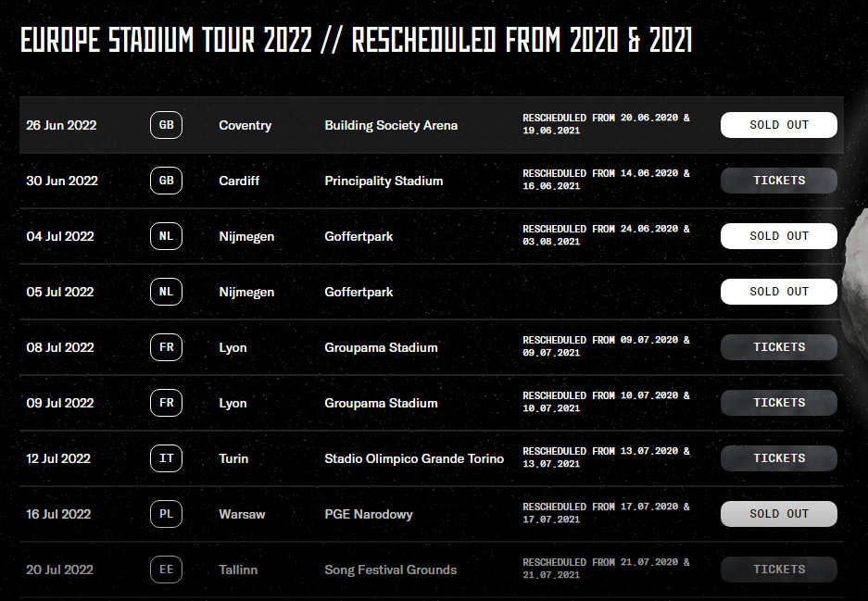Click the IT badge for Turin
Screen dimensions: 868x601
click(x=166, y=458)
